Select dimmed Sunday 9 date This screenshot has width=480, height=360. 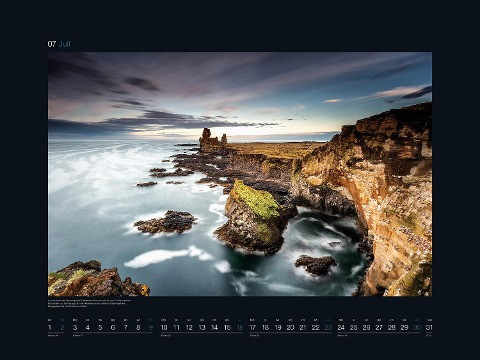pyautogui.click(x=151, y=327)
